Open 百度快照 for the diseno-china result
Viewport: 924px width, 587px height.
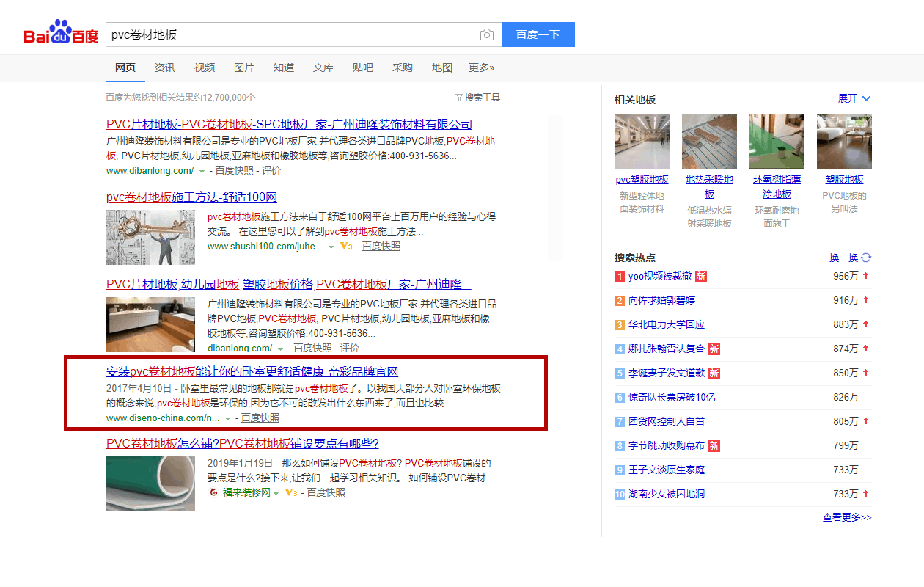tap(260, 418)
